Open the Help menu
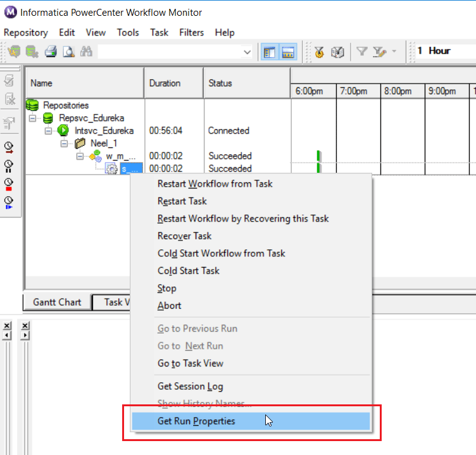This screenshot has height=455, width=476. point(225,32)
